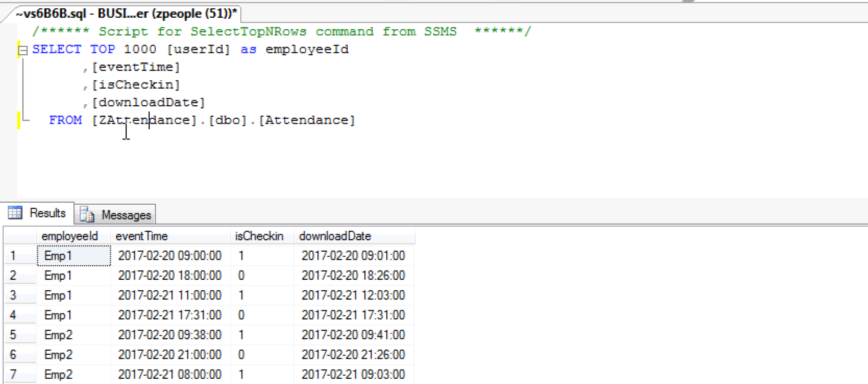Click the Messages tab icon
Screen dimensions: 868x384
pos(87,215)
